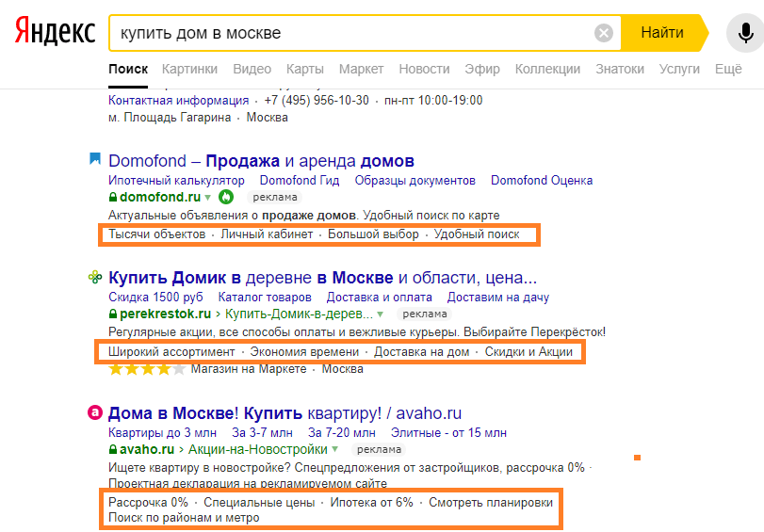Open the Каталог товаров sitelink

point(265,298)
